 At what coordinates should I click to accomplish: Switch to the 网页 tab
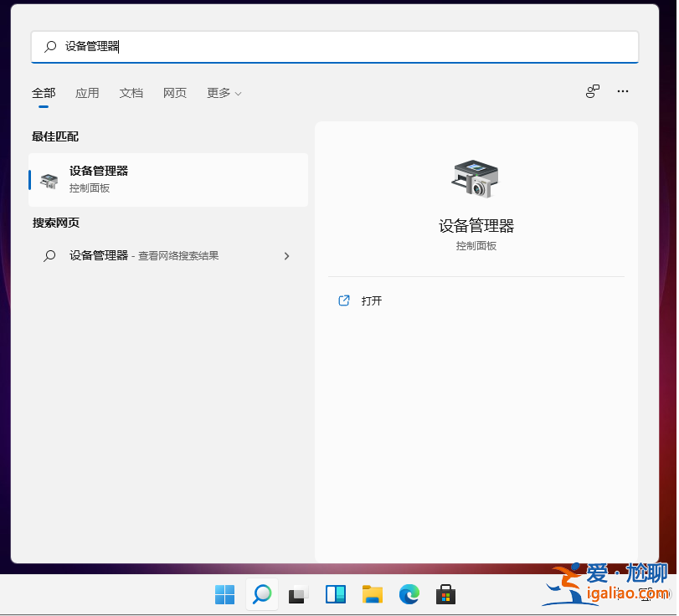pos(175,93)
